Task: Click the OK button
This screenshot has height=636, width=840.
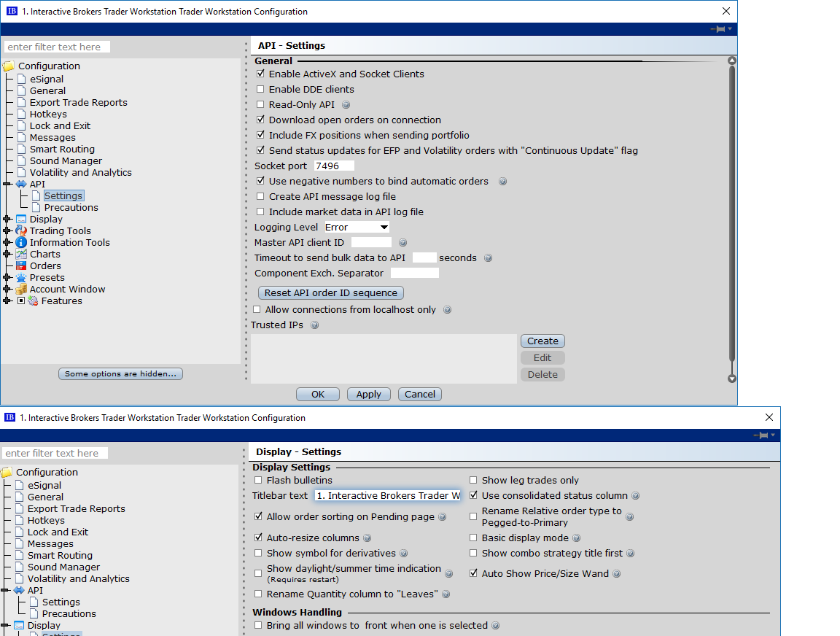Action: coord(318,395)
